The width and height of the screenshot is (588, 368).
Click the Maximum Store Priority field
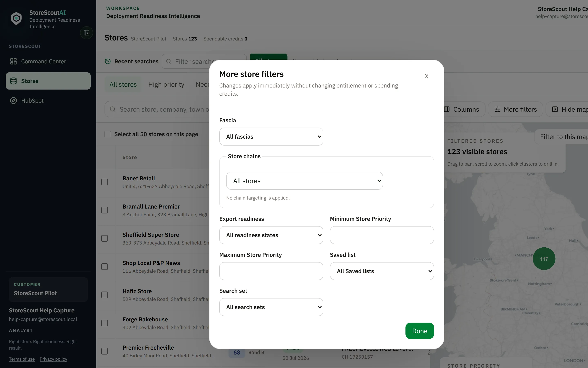[271, 271]
